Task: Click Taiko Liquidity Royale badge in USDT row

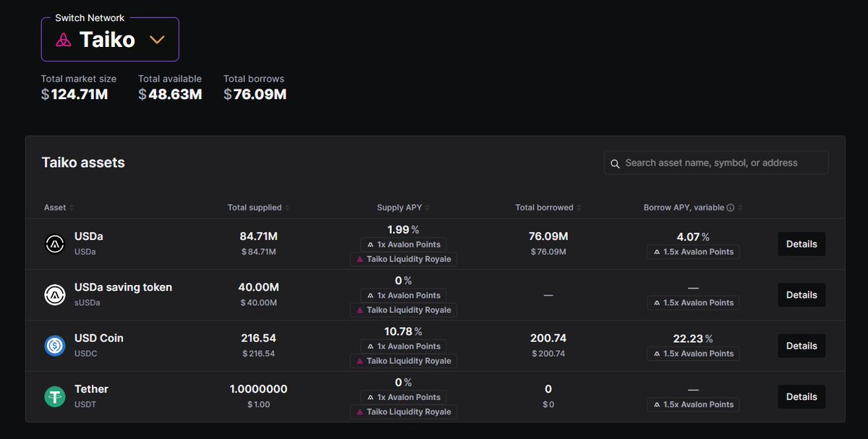Action: pos(404,412)
